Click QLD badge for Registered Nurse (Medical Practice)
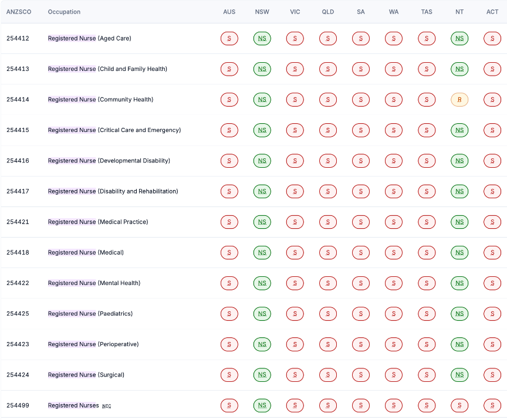507x420 pixels. 327,222
